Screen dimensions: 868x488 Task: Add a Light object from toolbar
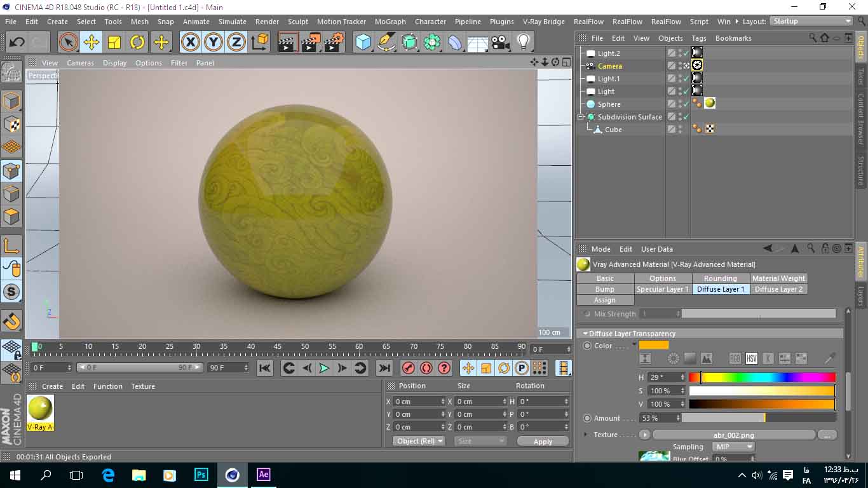click(x=524, y=43)
